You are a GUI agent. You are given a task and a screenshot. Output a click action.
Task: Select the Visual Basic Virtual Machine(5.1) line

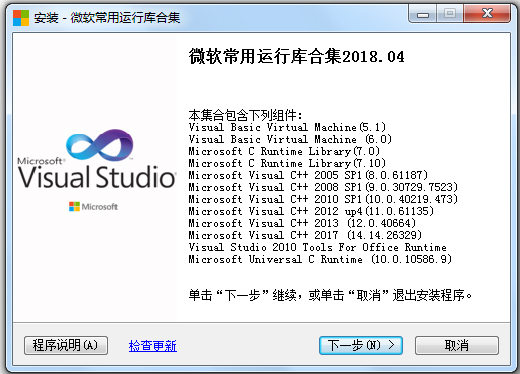coord(287,127)
